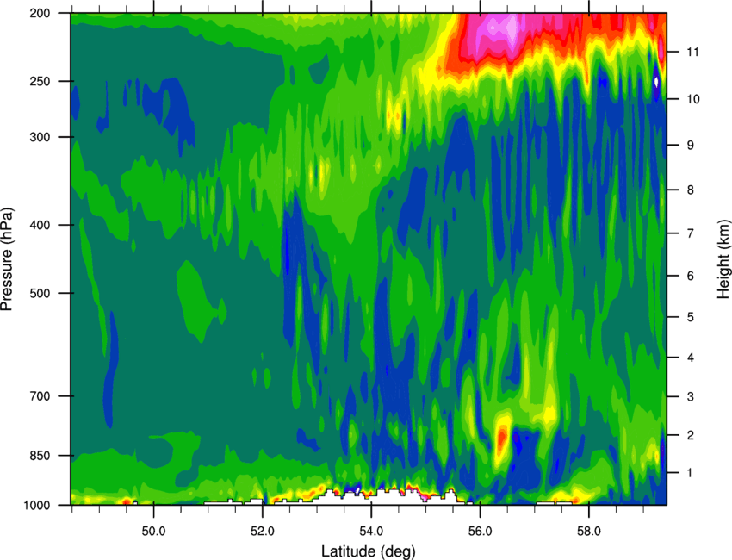Click the 11 km height label
This screenshot has width=732, height=560.
(x=692, y=52)
